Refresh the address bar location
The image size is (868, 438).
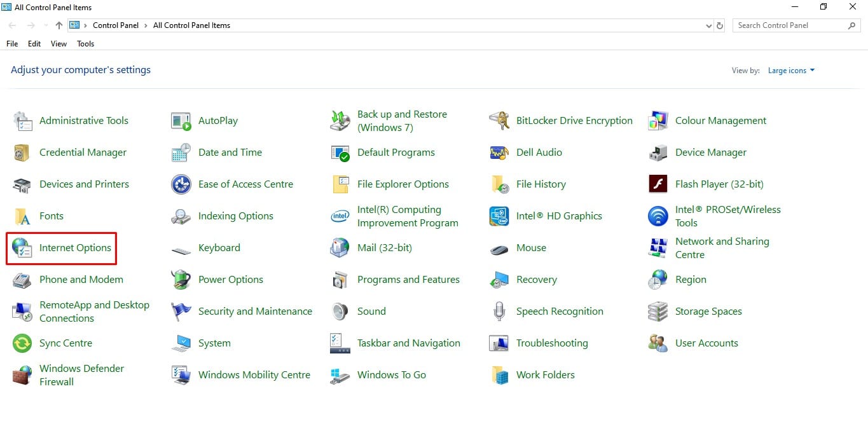pos(720,26)
